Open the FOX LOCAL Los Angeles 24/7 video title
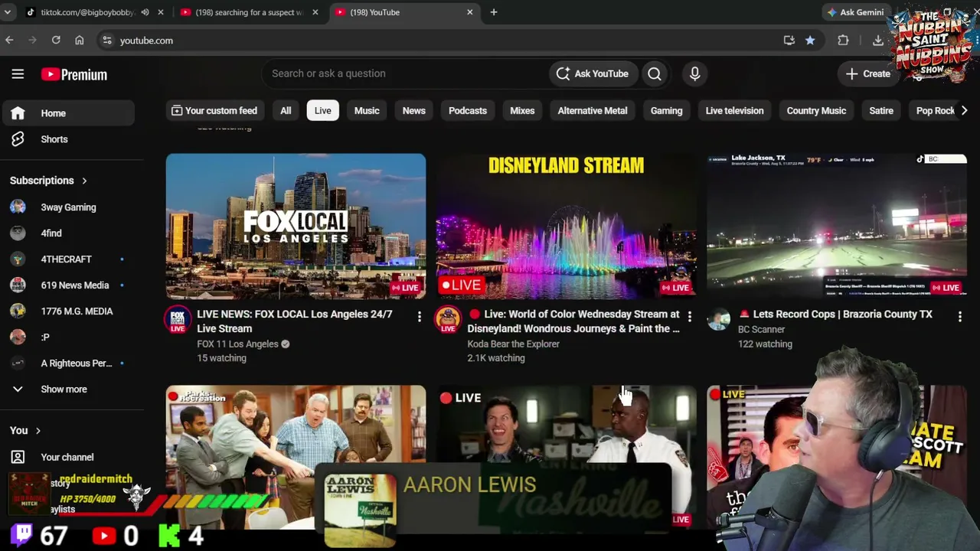The height and width of the screenshot is (551, 980). (x=295, y=321)
